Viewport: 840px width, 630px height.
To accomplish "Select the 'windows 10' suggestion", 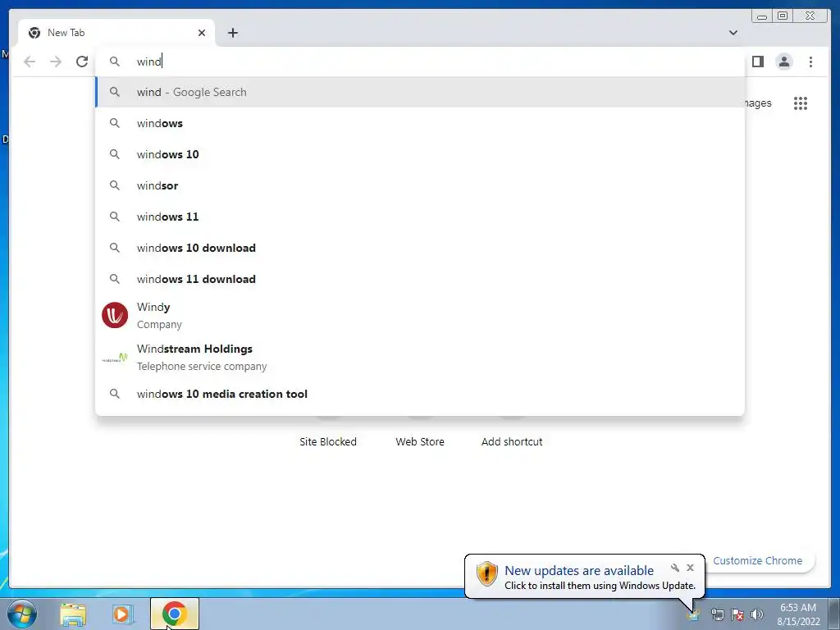I will pyautogui.click(x=420, y=154).
